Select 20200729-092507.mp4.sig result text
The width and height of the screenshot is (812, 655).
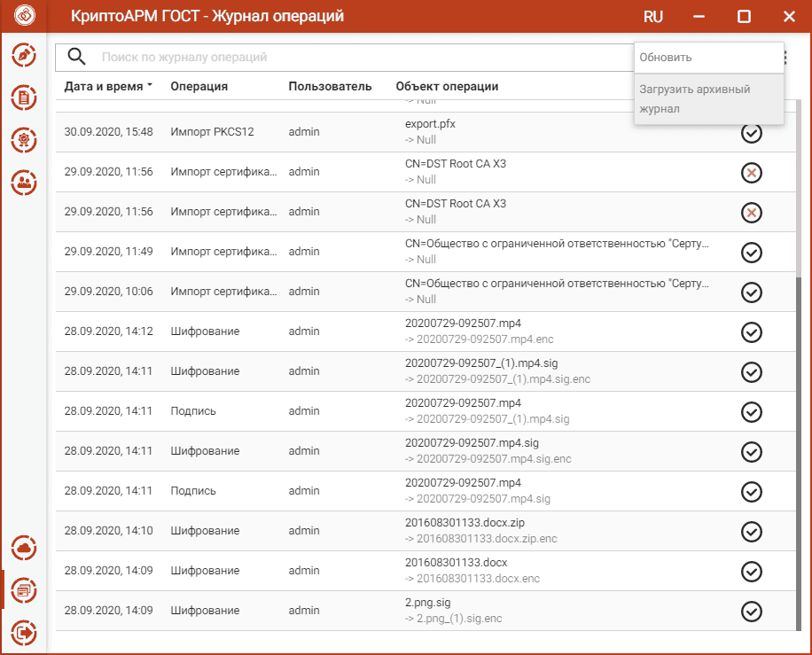(484, 499)
